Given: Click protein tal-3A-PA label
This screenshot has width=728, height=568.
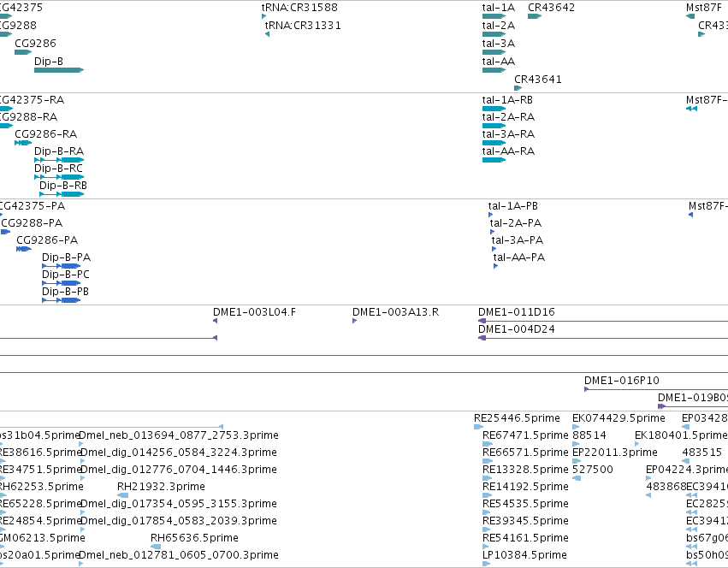Looking at the screenshot, I should (518, 240).
